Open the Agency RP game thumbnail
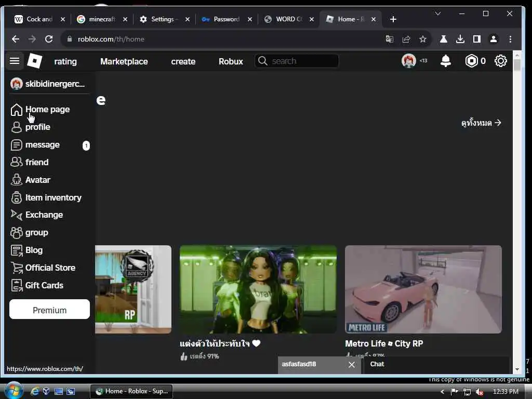The width and height of the screenshot is (532, 399). point(134,289)
